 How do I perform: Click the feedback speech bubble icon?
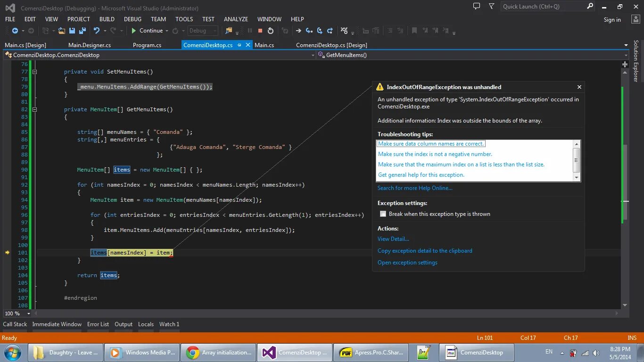click(477, 6)
